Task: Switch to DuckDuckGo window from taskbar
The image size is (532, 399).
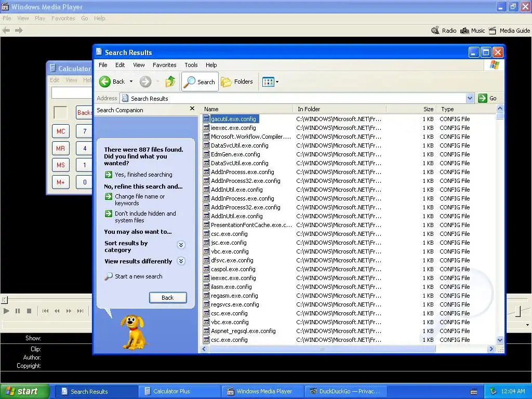Action: [345, 391]
